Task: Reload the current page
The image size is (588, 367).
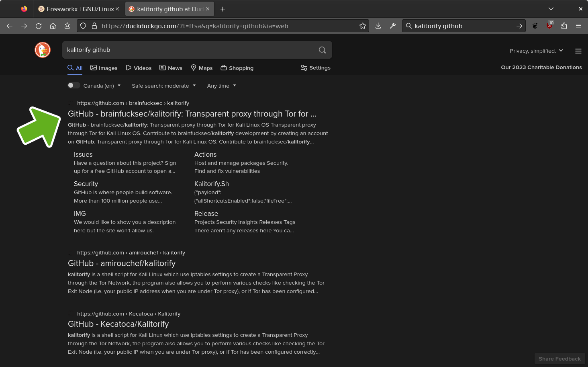Action: pos(39,26)
